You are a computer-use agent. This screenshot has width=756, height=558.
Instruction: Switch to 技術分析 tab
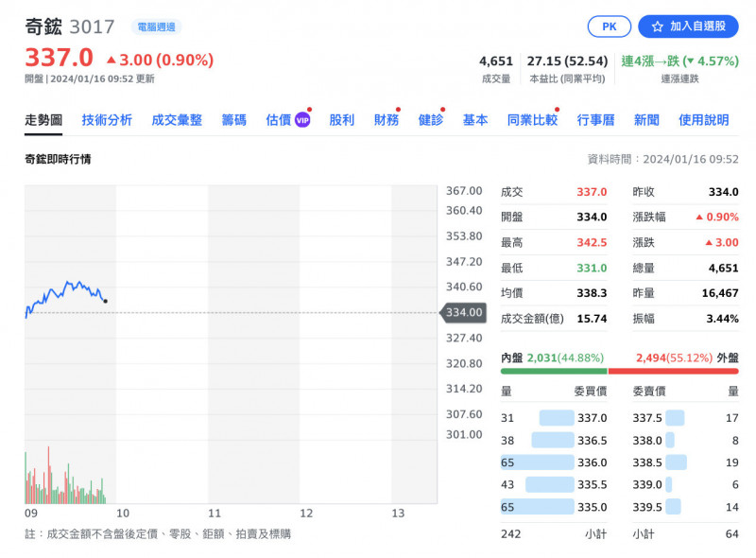pos(107,120)
